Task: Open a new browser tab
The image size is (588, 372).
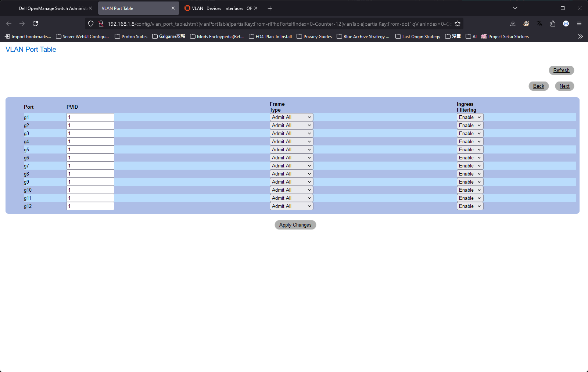Action: [x=270, y=8]
